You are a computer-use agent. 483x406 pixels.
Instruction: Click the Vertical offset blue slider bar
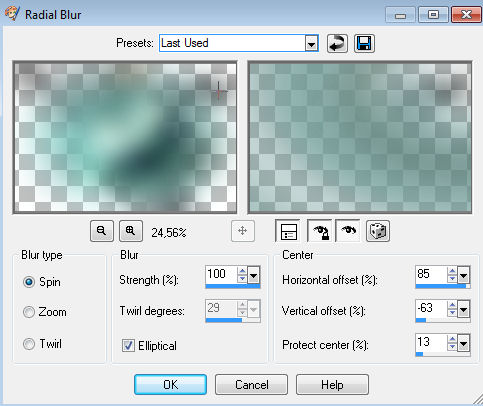pyautogui.click(x=443, y=320)
